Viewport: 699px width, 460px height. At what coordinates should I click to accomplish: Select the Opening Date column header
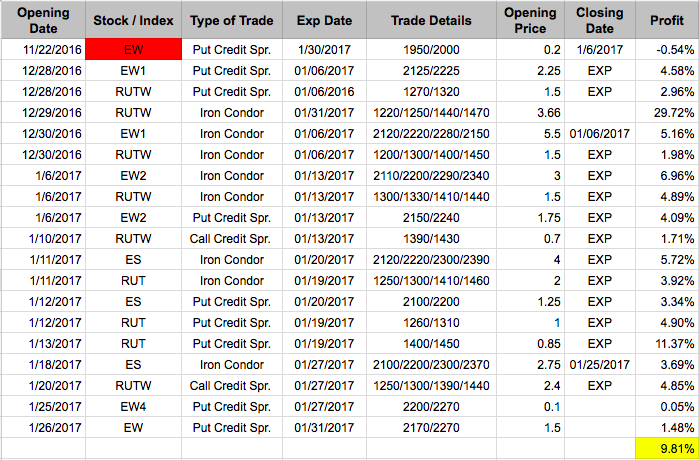(x=43, y=20)
